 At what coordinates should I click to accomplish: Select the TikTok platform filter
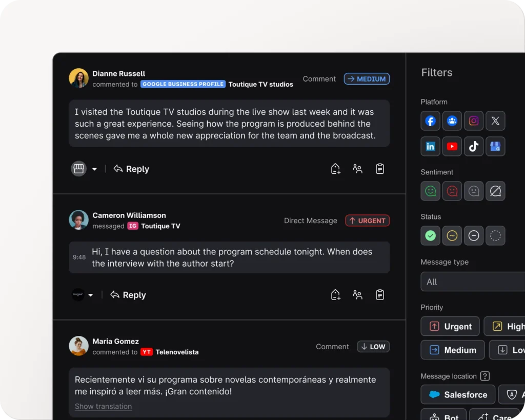point(474,147)
